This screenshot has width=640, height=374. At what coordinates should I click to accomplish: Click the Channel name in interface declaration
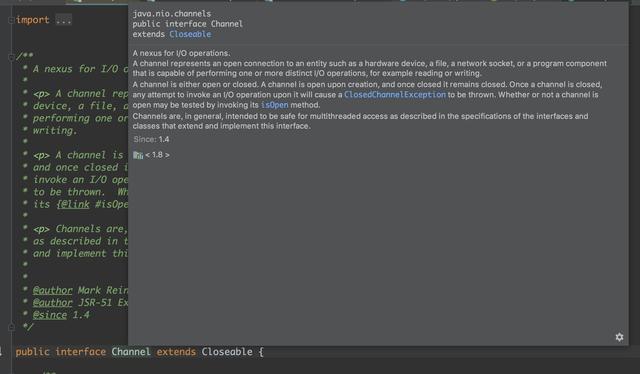point(131,352)
